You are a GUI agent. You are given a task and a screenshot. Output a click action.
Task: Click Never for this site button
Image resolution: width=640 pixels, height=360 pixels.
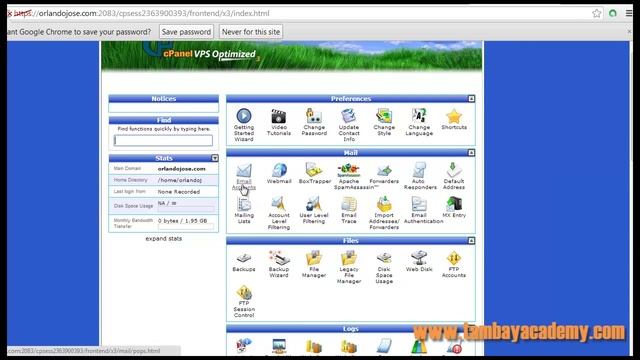click(x=251, y=32)
